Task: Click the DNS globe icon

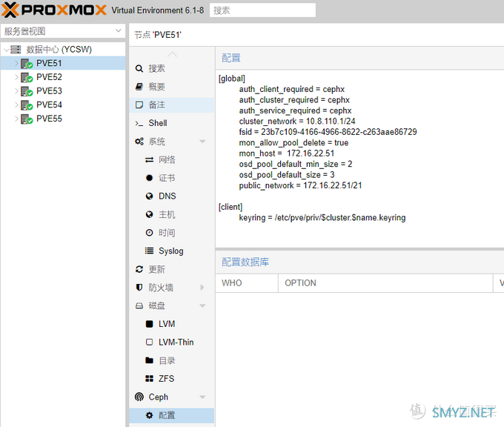Action: pyautogui.click(x=150, y=196)
